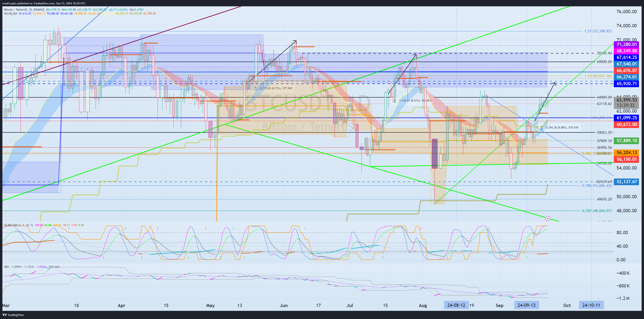Screen dimensions: 644x319
Task: Click the 71,280.01 purple price label
Action: pos(626,45)
